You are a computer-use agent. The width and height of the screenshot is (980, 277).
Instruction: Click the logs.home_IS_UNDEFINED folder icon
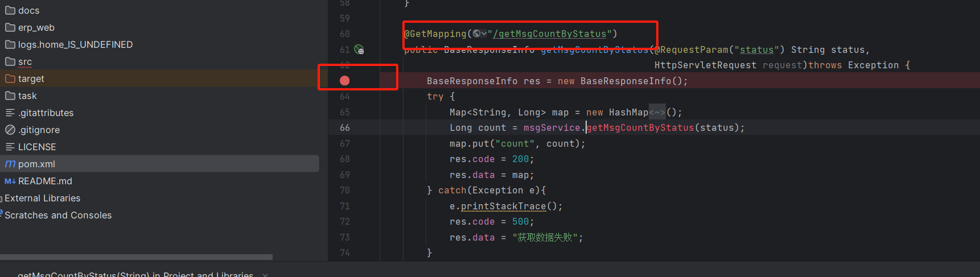pyautogui.click(x=10, y=44)
